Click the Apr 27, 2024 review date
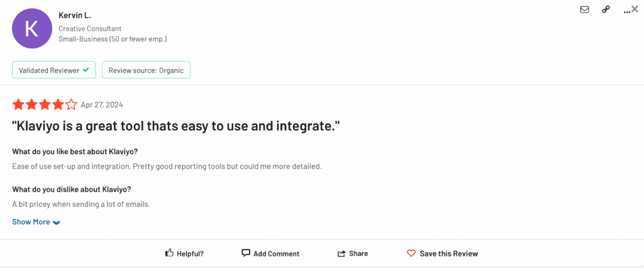 click(x=102, y=105)
